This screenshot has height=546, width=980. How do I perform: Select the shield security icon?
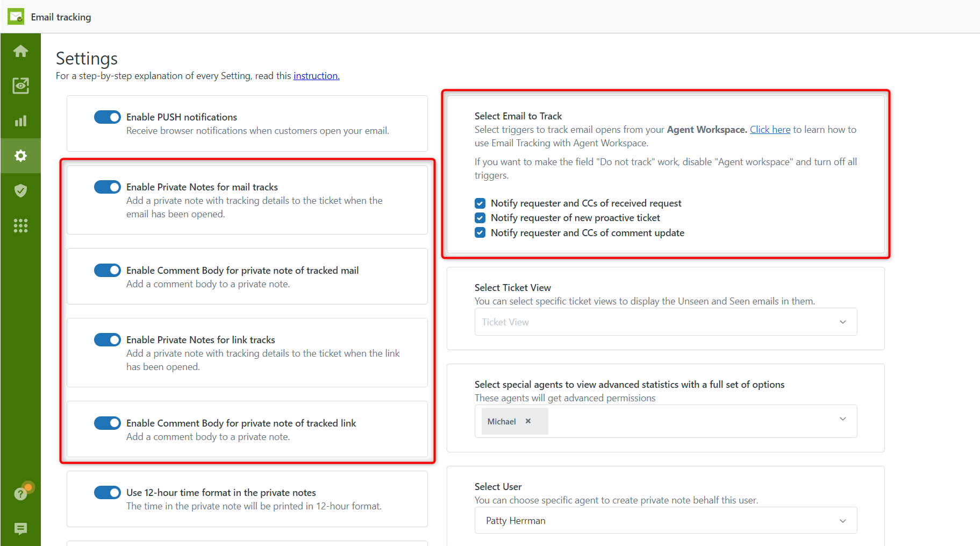coord(20,190)
